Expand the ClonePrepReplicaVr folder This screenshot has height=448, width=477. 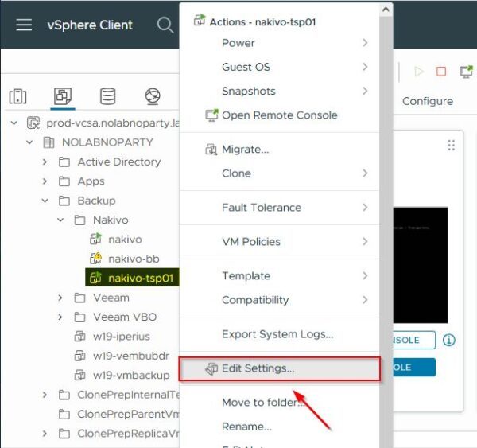click(x=45, y=434)
